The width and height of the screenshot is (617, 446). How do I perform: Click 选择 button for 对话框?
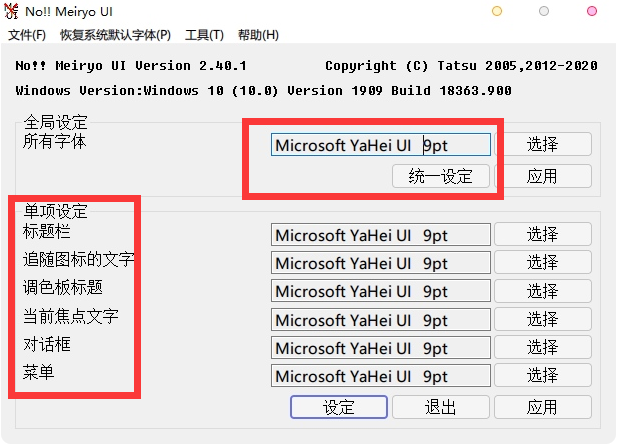[543, 347]
